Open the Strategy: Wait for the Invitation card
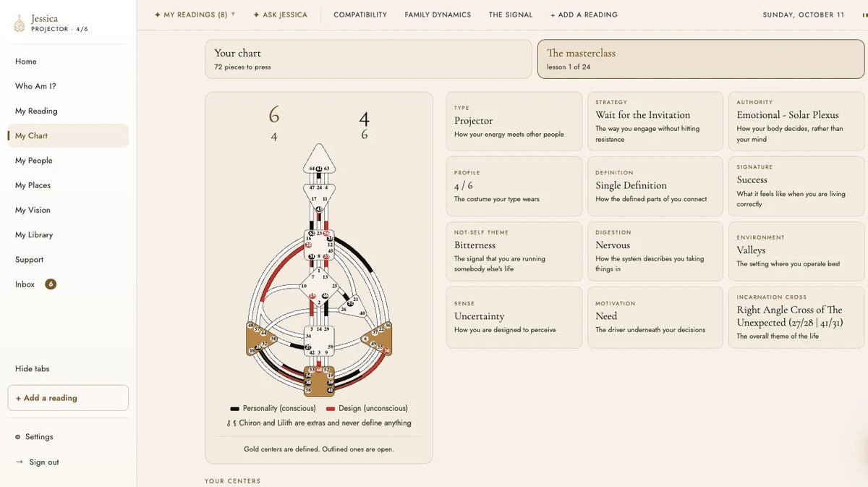Viewport: 868px width, 487px height. (x=655, y=122)
